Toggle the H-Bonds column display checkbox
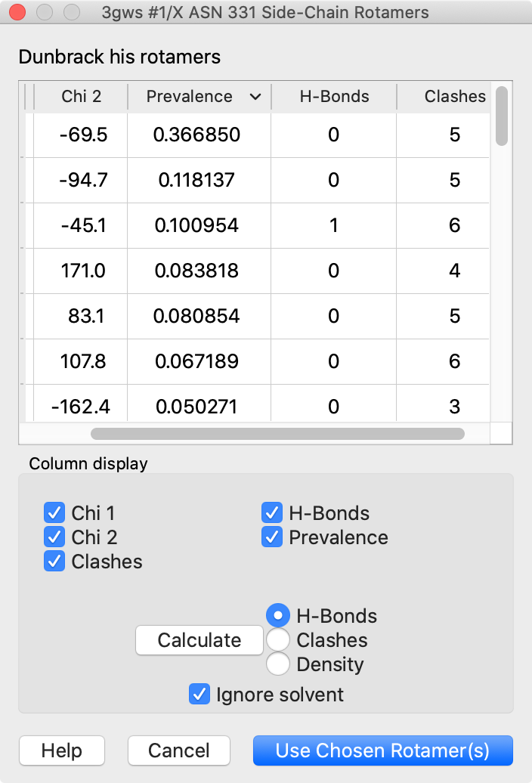532x783 pixels. pyautogui.click(x=272, y=513)
